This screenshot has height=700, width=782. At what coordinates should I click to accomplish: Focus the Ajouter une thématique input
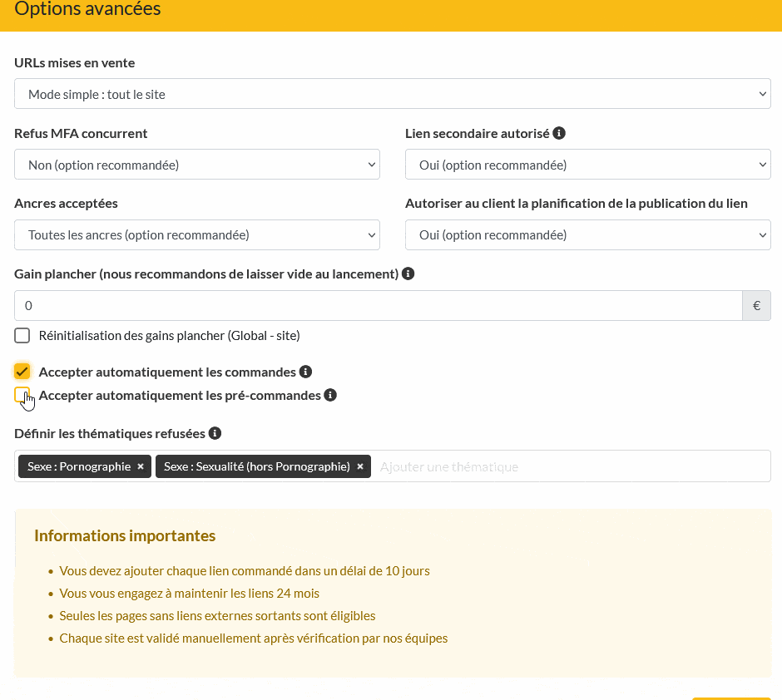coord(566,466)
